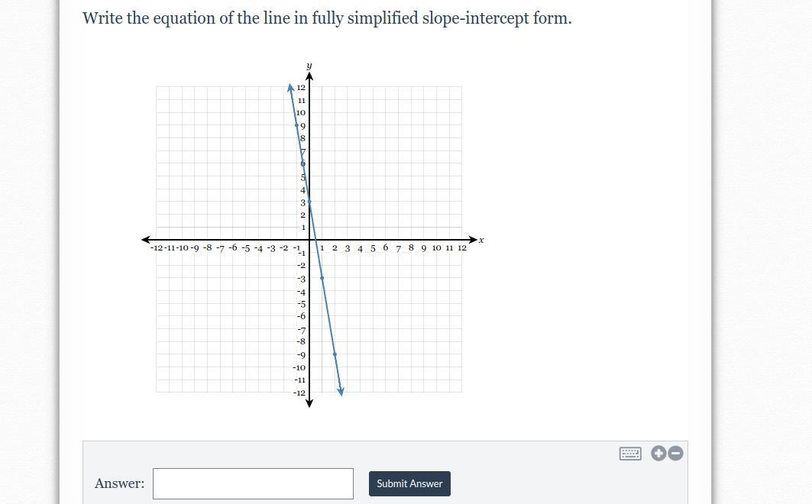Click inside the Answer input field
812x504 pixels.
click(254, 483)
